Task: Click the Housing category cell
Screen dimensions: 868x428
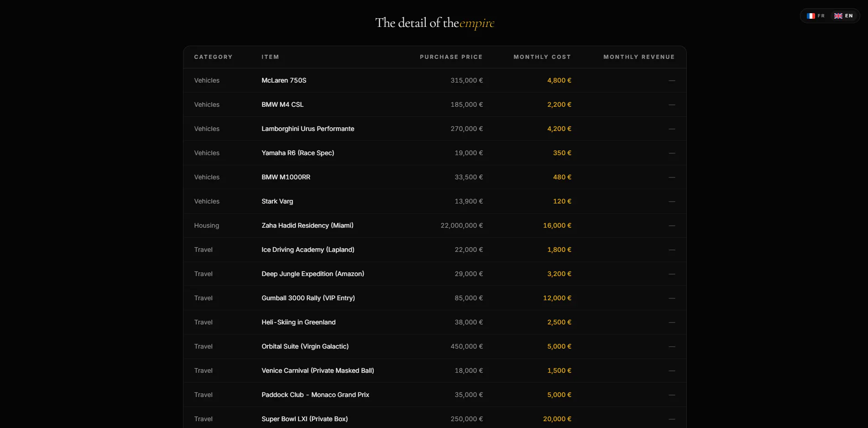Action: 206,225
